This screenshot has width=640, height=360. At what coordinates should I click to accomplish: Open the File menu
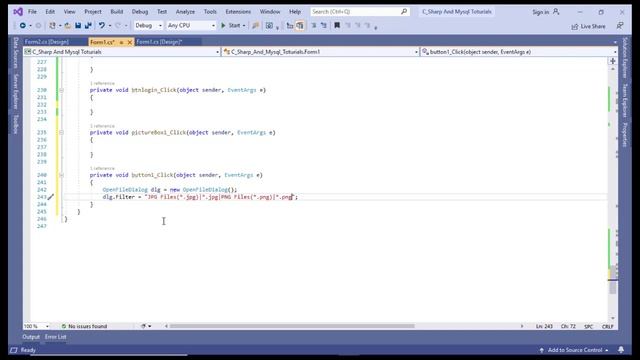pos(32,11)
